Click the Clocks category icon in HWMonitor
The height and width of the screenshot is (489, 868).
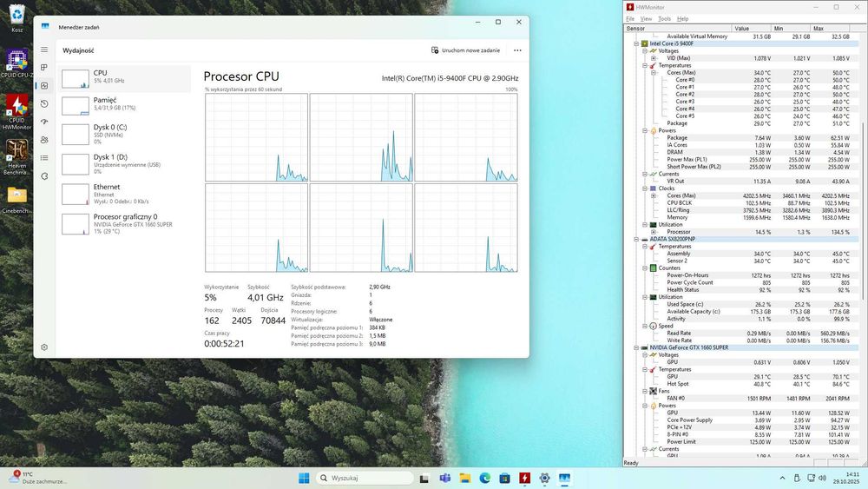click(x=654, y=188)
